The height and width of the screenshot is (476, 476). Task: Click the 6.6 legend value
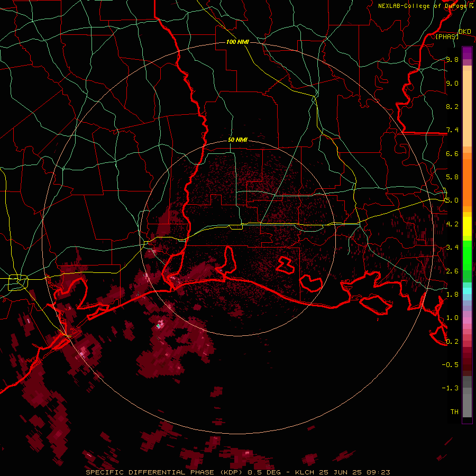point(452,153)
